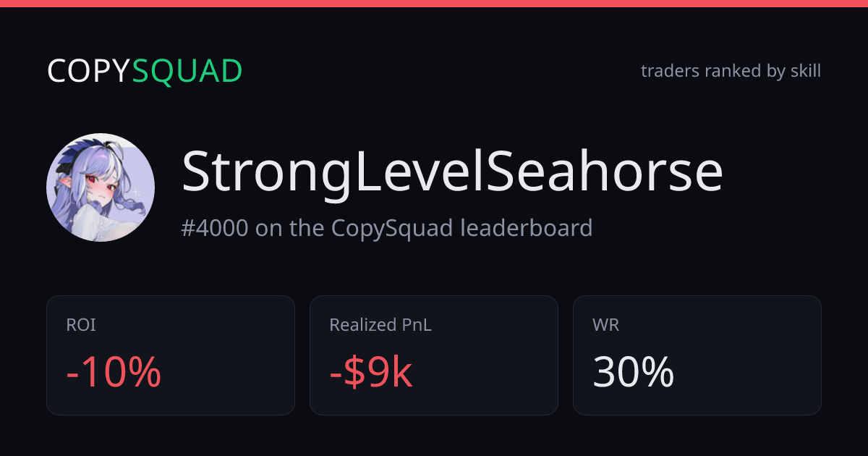Click the red bar along the top edge
This screenshot has height=456, width=868.
click(434, 4)
